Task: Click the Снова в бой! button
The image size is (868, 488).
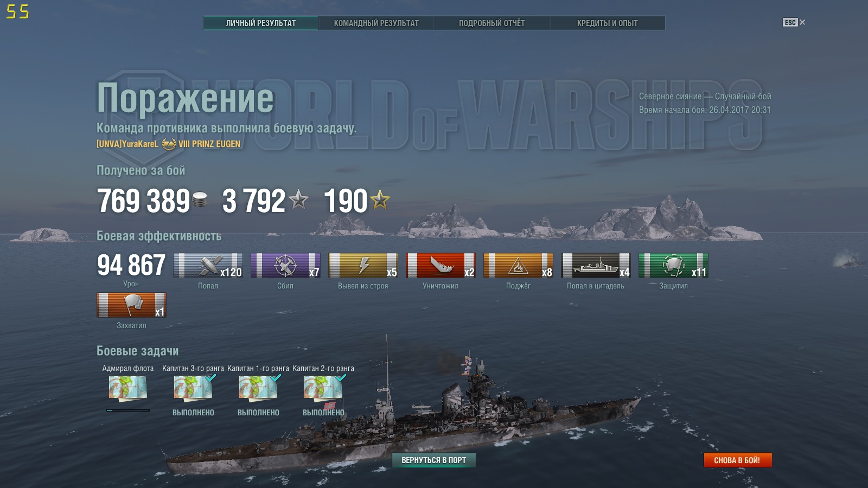Action: 738,460
